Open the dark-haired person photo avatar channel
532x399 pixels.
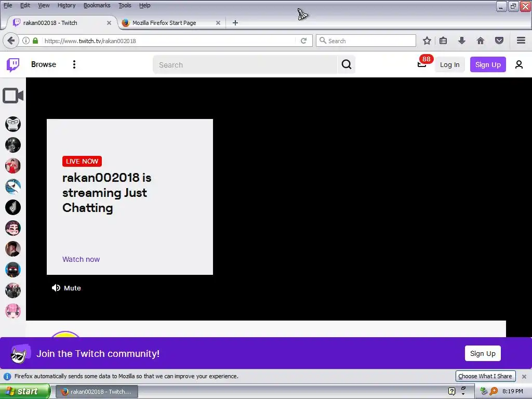(13, 249)
